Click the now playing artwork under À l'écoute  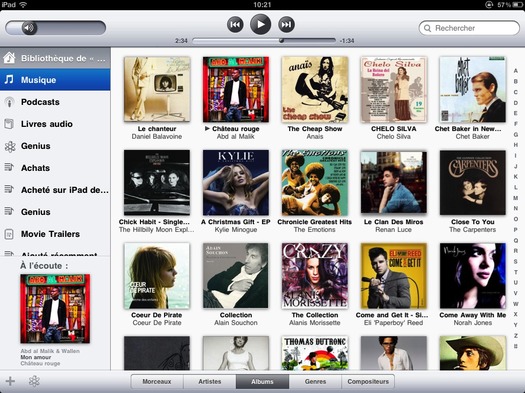click(x=55, y=309)
